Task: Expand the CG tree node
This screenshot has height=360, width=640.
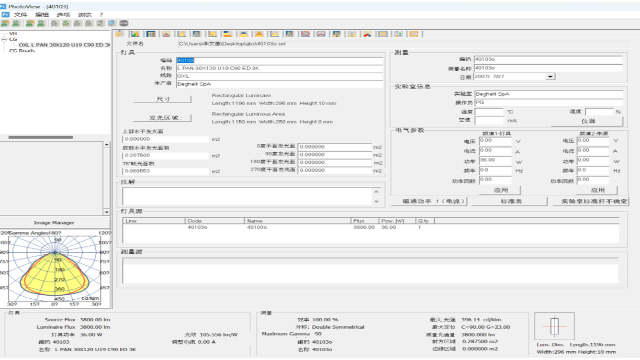Action: pos(4,39)
